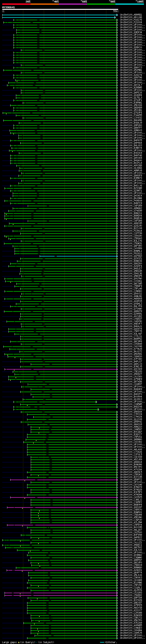Click the UniRef100_P19414 entry
Screen dimensions: 146x644
coord(131,231)
